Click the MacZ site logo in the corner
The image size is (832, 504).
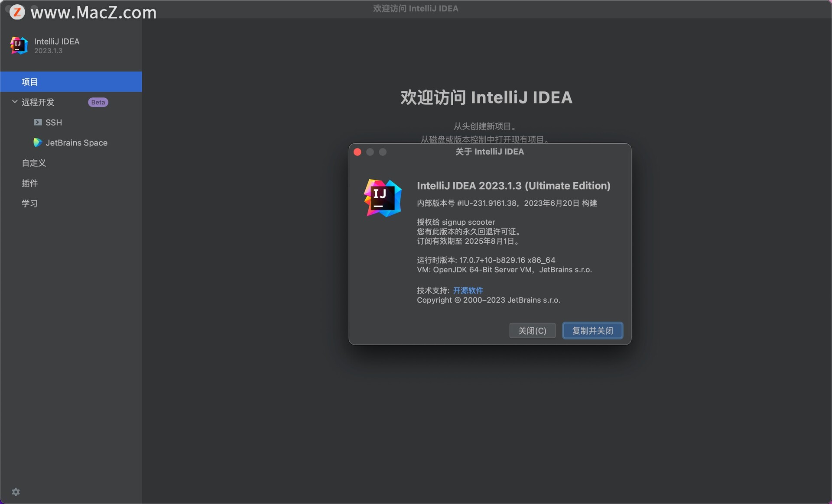tap(17, 12)
